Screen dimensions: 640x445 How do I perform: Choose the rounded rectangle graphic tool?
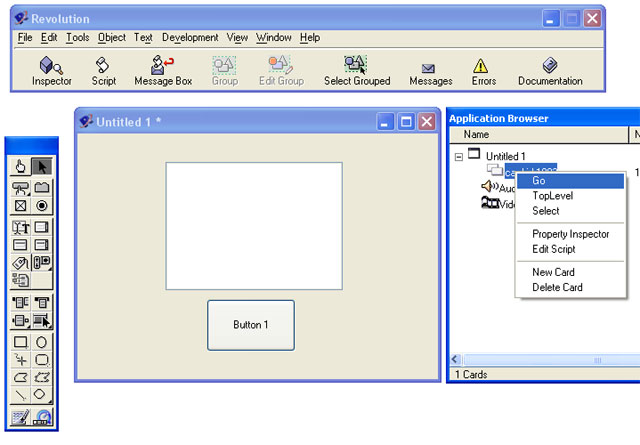point(42,360)
